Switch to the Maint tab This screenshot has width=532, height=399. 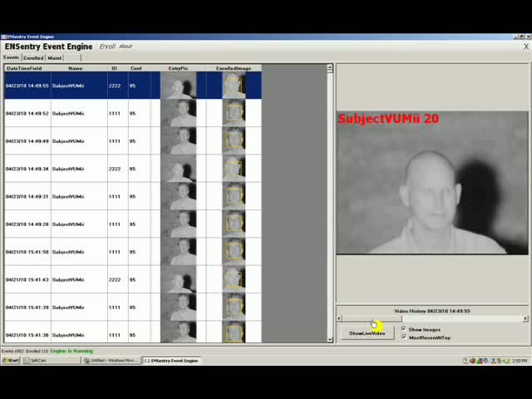(55, 58)
